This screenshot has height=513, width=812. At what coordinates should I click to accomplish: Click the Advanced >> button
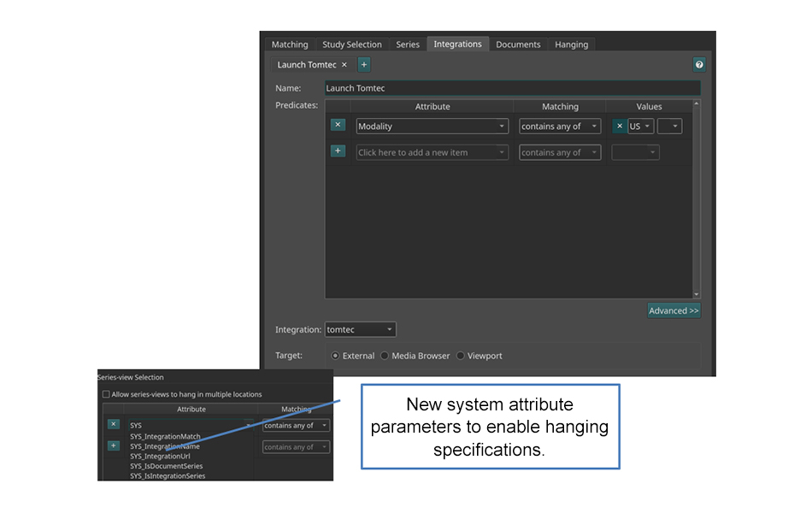tap(674, 310)
